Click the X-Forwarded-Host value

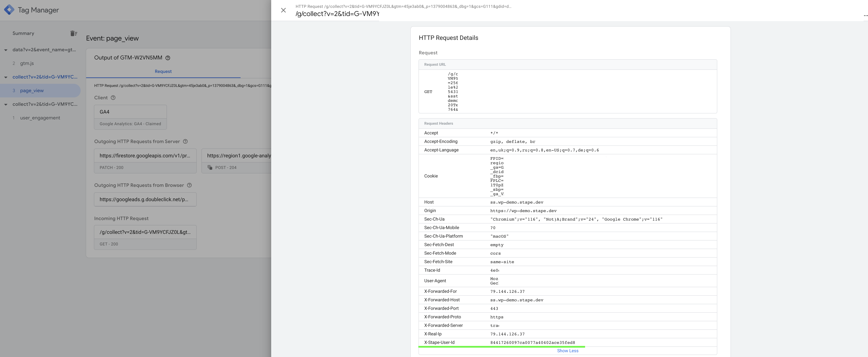pyautogui.click(x=517, y=300)
